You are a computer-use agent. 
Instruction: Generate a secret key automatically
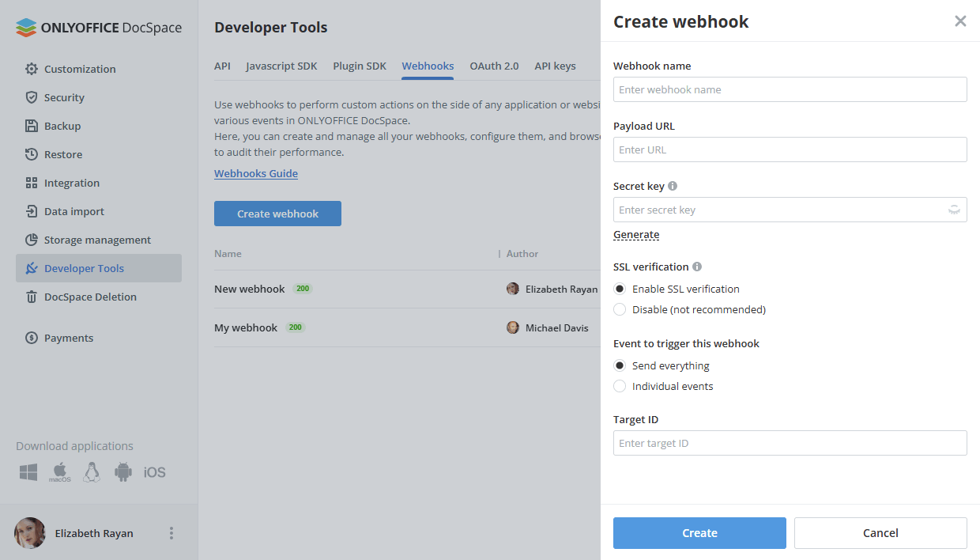[x=636, y=234]
